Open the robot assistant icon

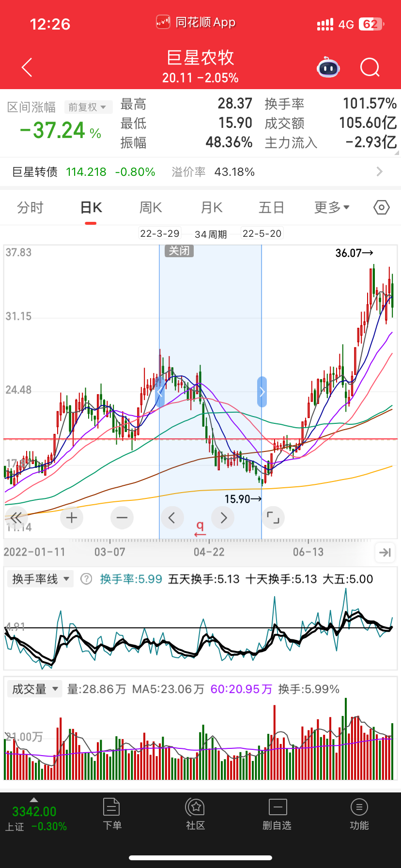[x=328, y=67]
